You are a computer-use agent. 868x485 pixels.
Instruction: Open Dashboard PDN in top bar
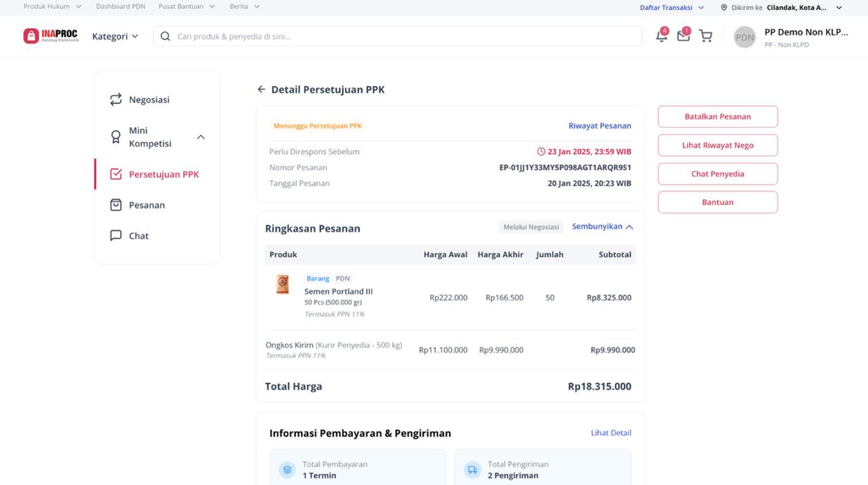(x=120, y=7)
